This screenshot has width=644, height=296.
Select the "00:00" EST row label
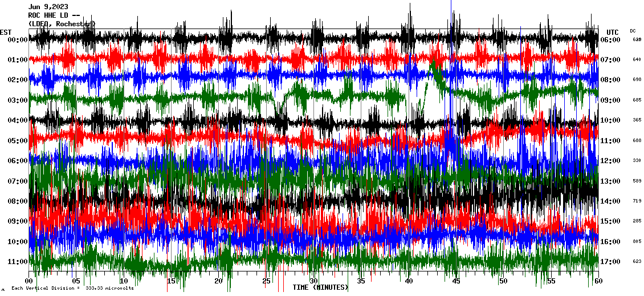(x=17, y=40)
